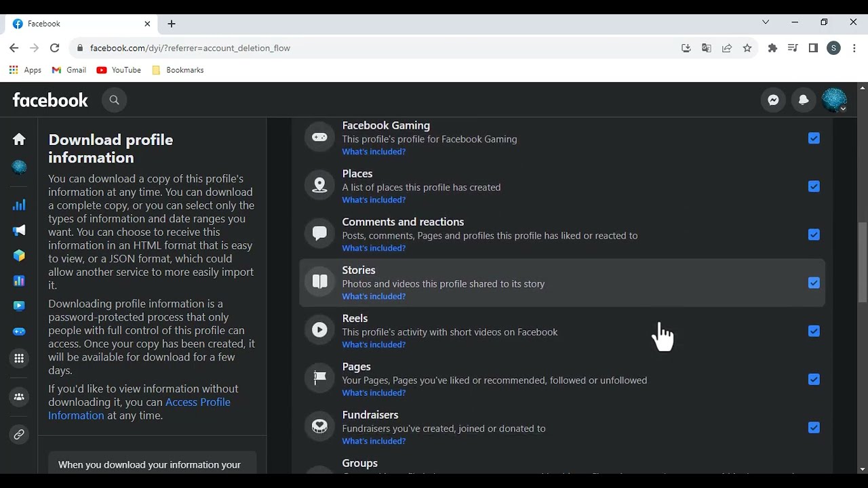Open the tab search dropdown arrow
Screen dimensions: 868x488
[x=766, y=22]
